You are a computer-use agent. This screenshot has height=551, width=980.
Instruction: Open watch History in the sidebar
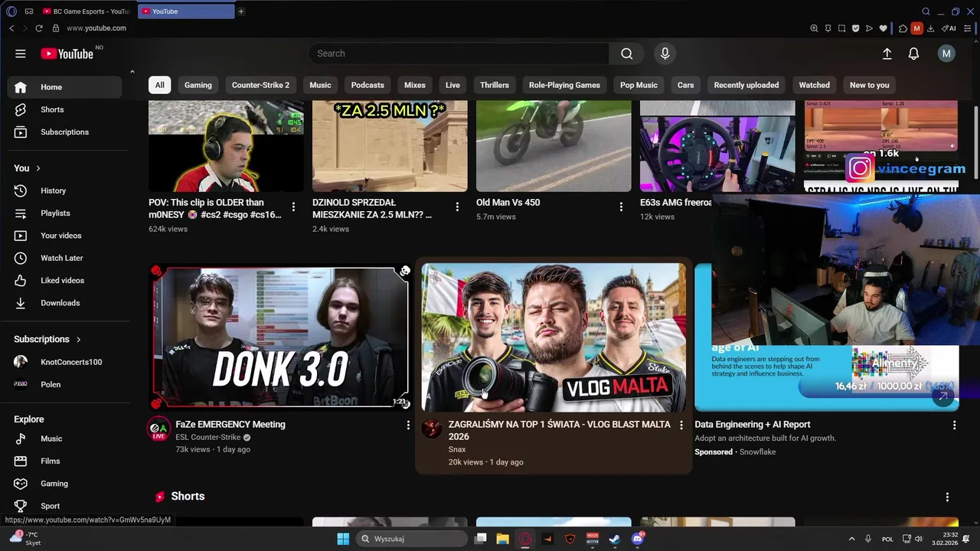click(64, 191)
